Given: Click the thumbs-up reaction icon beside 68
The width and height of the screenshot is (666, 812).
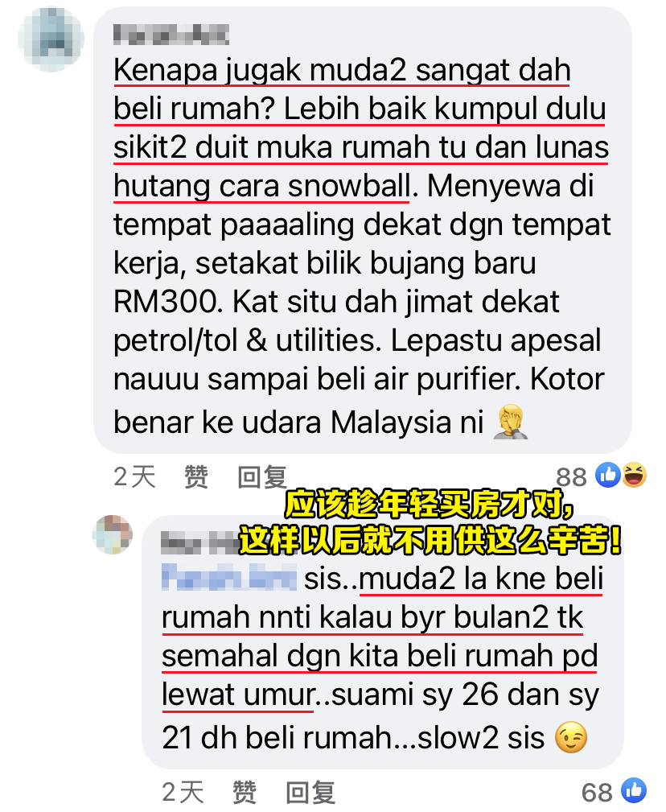Looking at the screenshot, I should [x=634, y=791].
